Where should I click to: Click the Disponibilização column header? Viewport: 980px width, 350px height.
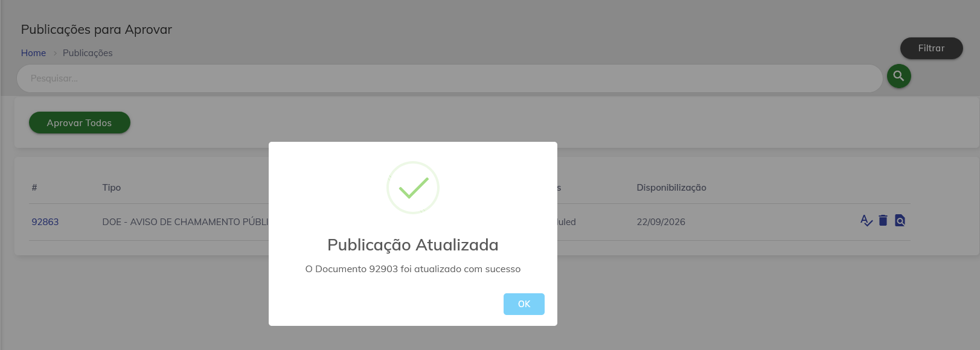[x=671, y=188]
